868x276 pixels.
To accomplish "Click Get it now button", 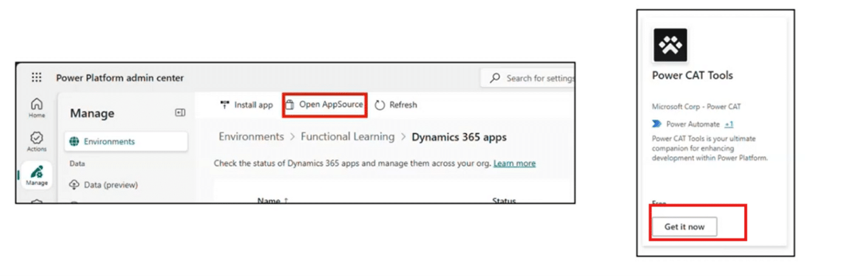I will pyautogui.click(x=684, y=226).
